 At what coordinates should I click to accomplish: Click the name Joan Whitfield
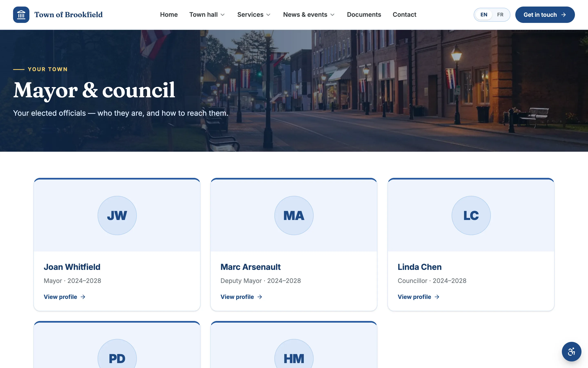click(x=72, y=267)
